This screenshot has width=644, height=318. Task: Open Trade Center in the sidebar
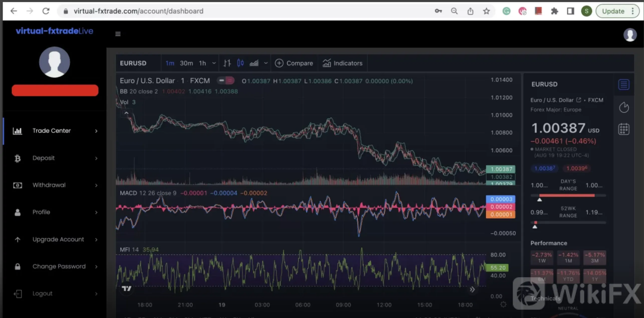coord(55,131)
